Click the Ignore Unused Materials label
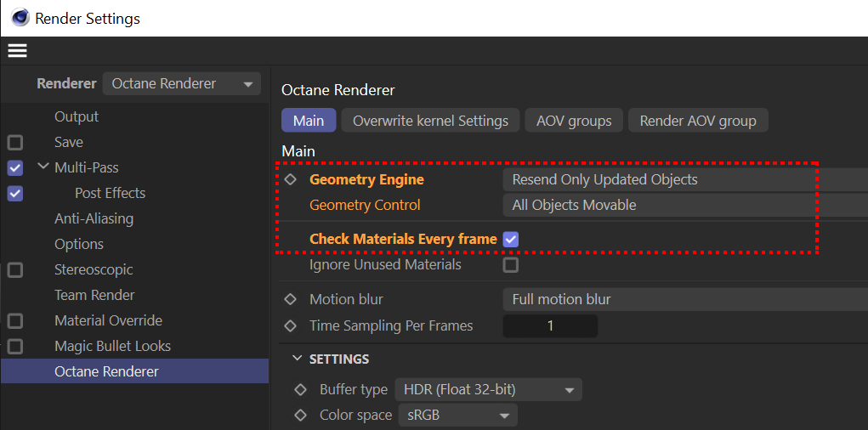Screen dimensions: 868x430 point(385,264)
